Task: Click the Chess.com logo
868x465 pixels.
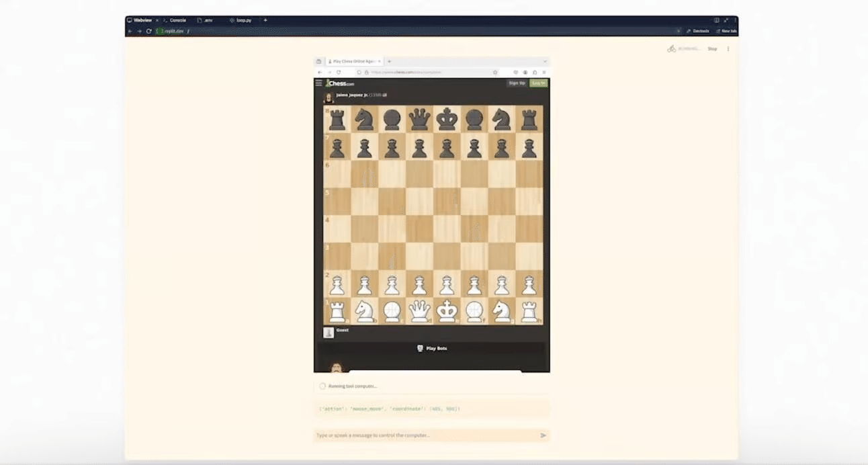Action: [340, 83]
